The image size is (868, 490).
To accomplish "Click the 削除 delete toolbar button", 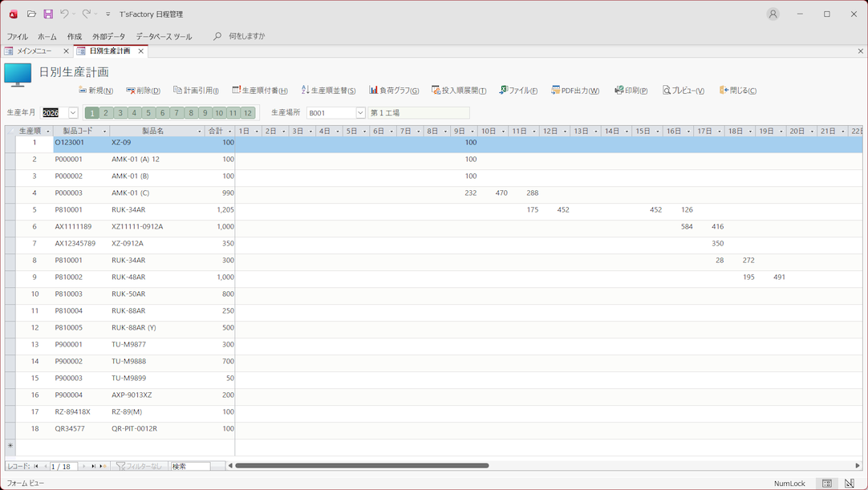I will pyautogui.click(x=144, y=91).
